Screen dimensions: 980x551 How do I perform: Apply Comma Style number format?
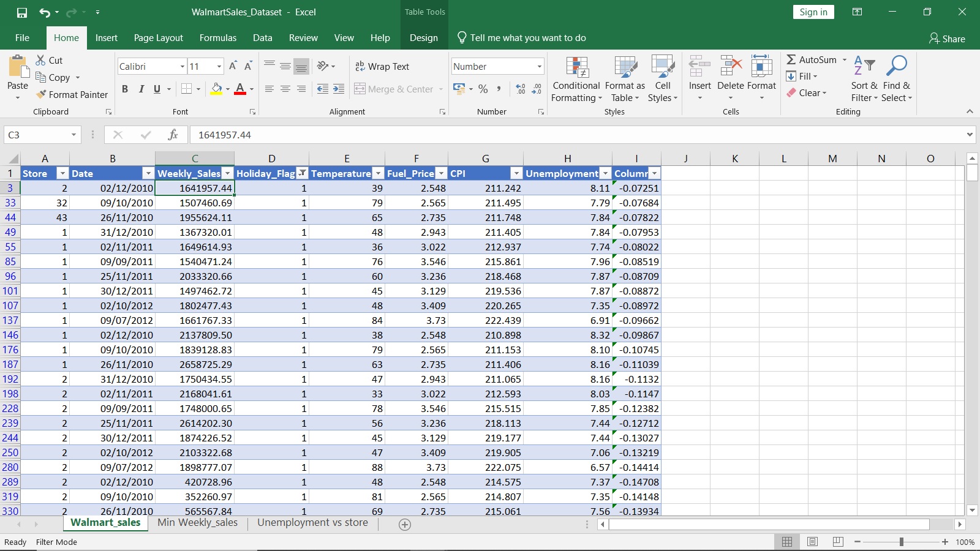[x=499, y=89]
